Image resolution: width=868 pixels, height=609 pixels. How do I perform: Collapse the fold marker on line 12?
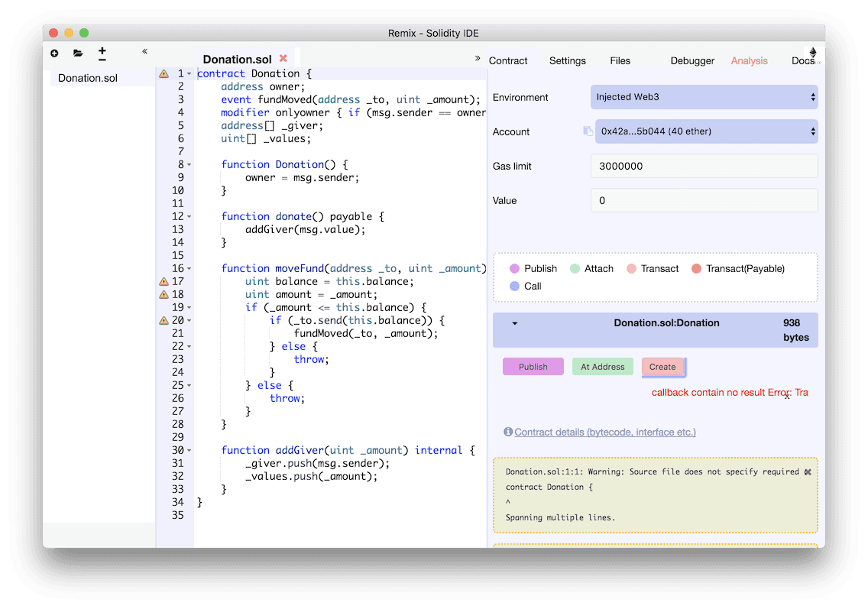coord(187,216)
